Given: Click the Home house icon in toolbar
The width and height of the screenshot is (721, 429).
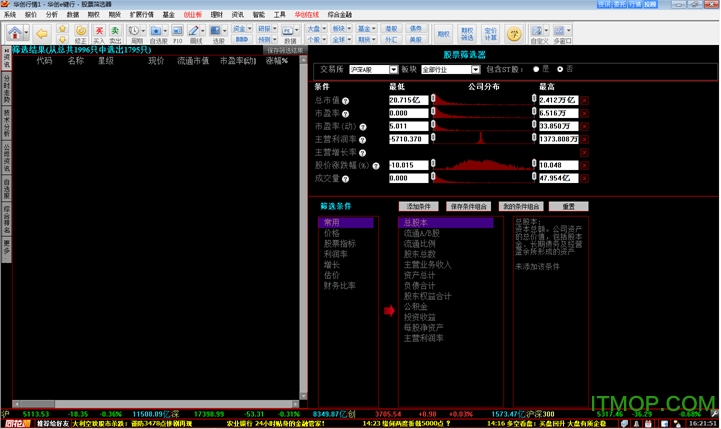Looking at the screenshot, I should click(14, 33).
